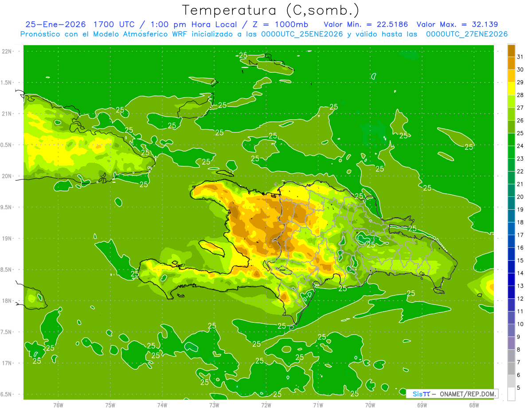
Task: Click the legend value '11'
Action: [x=520, y=311]
